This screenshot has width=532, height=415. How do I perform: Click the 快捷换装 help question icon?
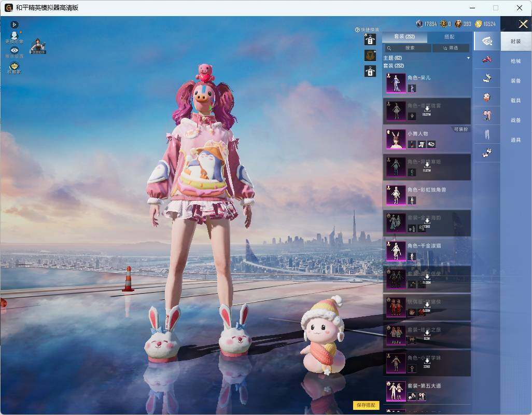[x=357, y=30]
